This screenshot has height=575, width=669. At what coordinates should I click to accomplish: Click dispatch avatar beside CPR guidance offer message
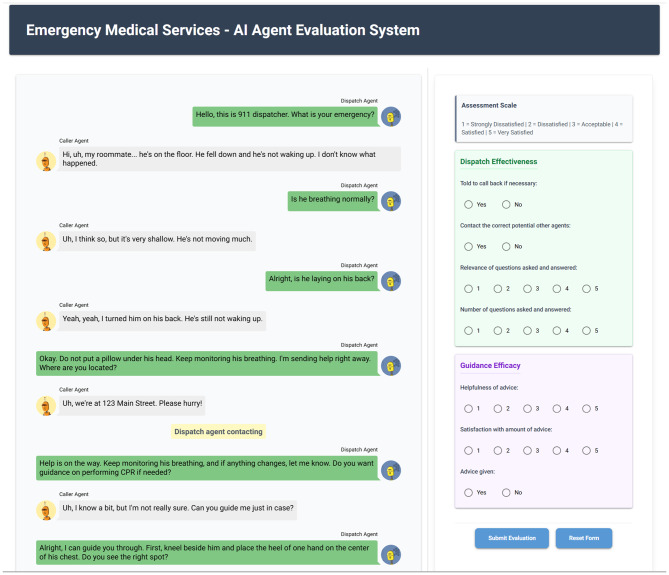(390, 470)
